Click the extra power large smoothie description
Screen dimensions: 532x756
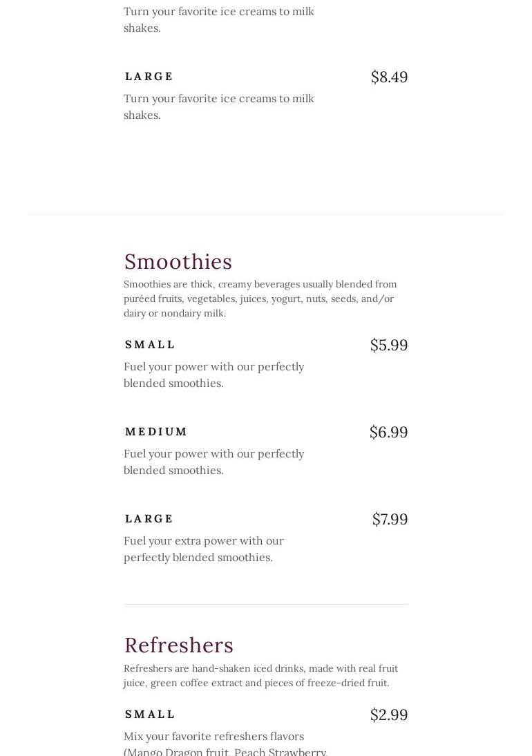203,549
